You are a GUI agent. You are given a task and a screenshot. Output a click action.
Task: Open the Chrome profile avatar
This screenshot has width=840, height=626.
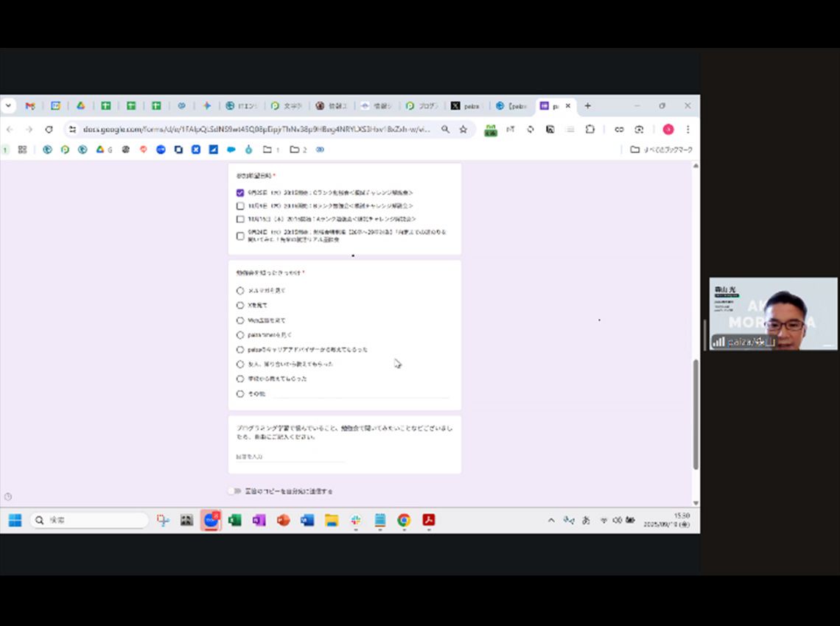pos(668,130)
